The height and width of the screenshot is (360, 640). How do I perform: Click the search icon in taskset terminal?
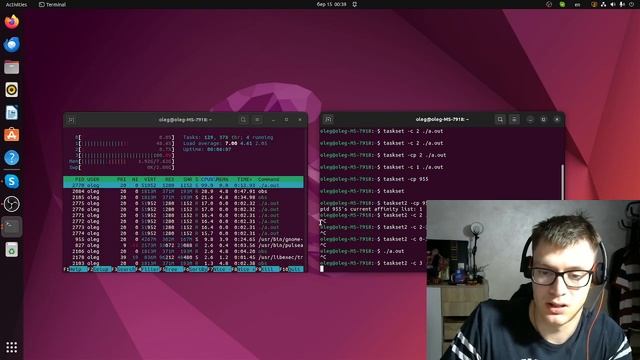[x=500, y=119]
